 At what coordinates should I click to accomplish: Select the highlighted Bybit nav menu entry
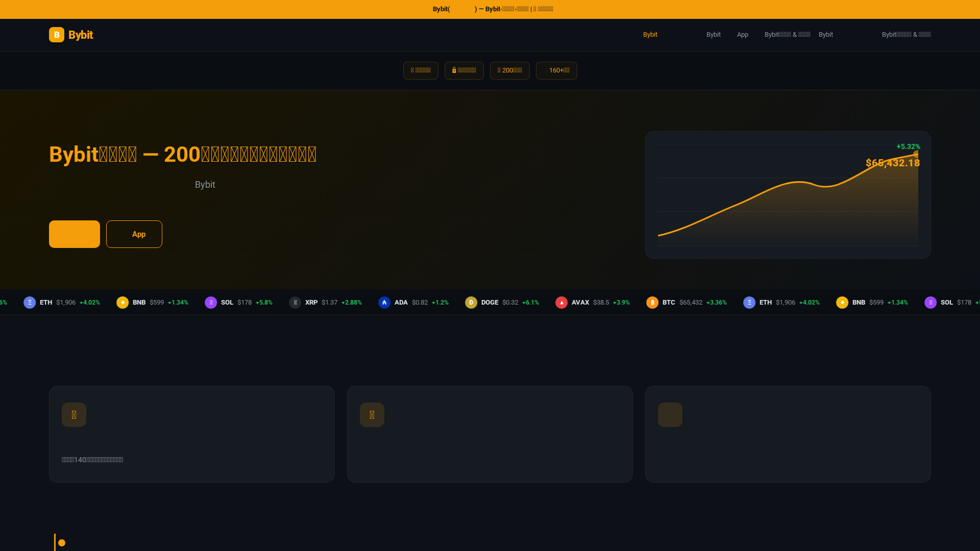click(x=650, y=35)
